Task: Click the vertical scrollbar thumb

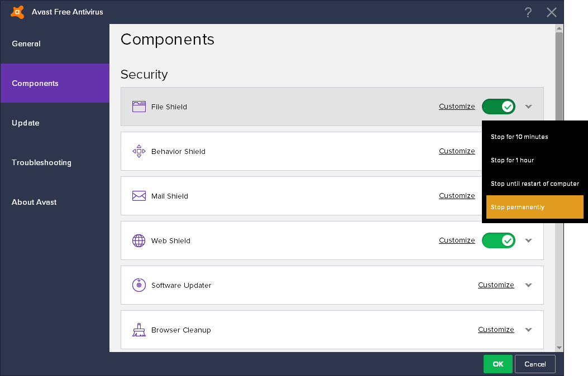Action: click(559, 76)
